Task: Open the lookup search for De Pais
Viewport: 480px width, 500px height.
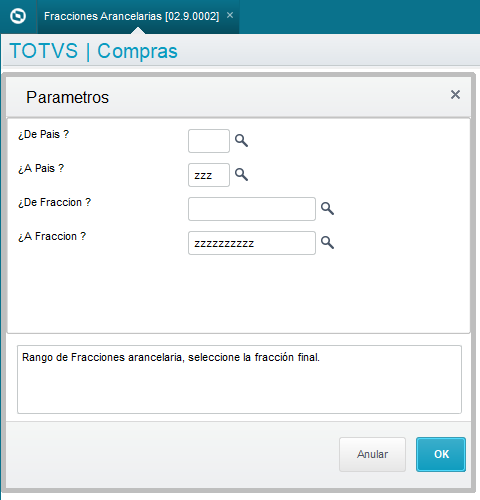Action: 241,141
